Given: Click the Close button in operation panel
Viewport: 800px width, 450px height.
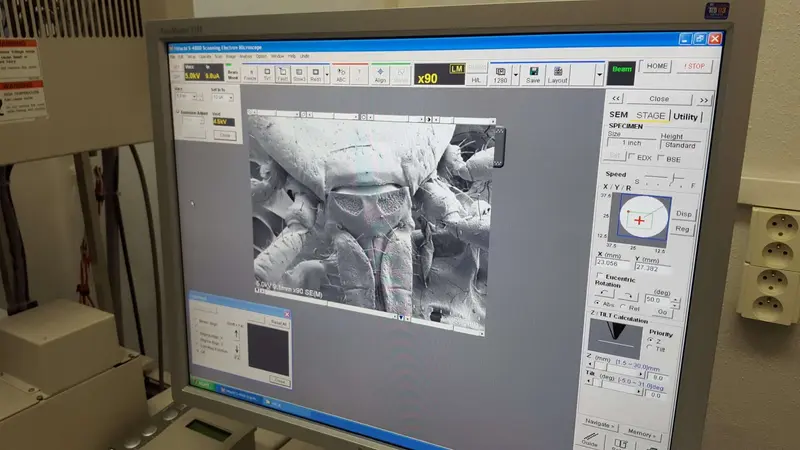Looking at the screenshot, I should point(659,98).
